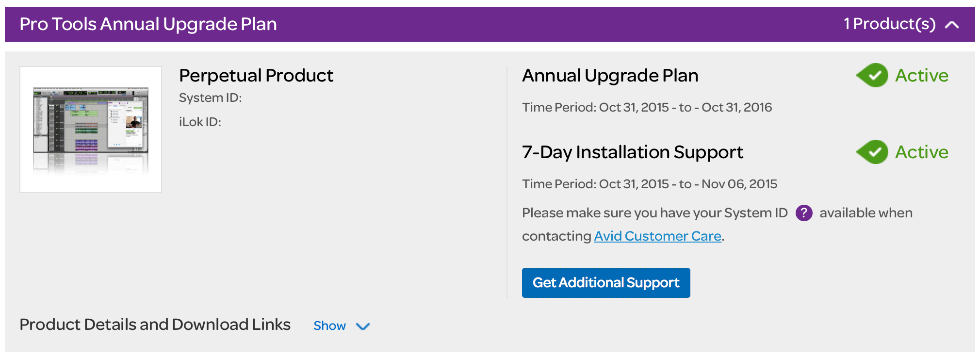Viewport: 980px width, 359px height.
Task: Click the 7-Day Installation Support heading
Action: pos(632,152)
